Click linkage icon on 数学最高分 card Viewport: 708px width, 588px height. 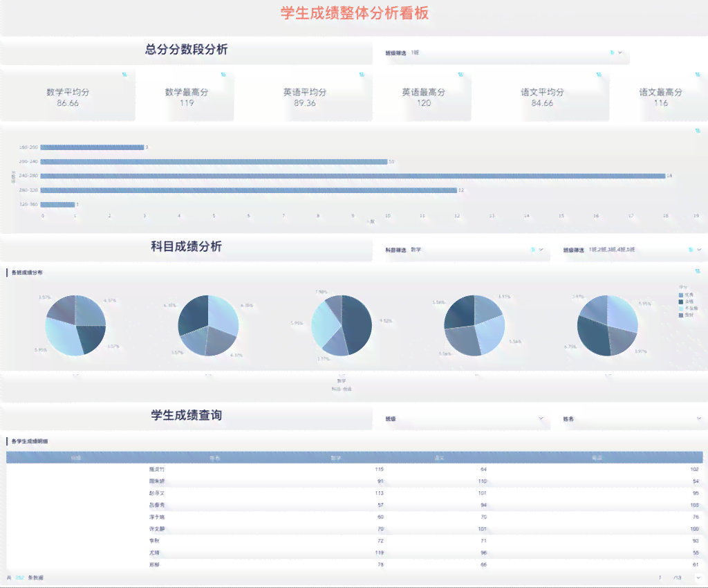223,75
